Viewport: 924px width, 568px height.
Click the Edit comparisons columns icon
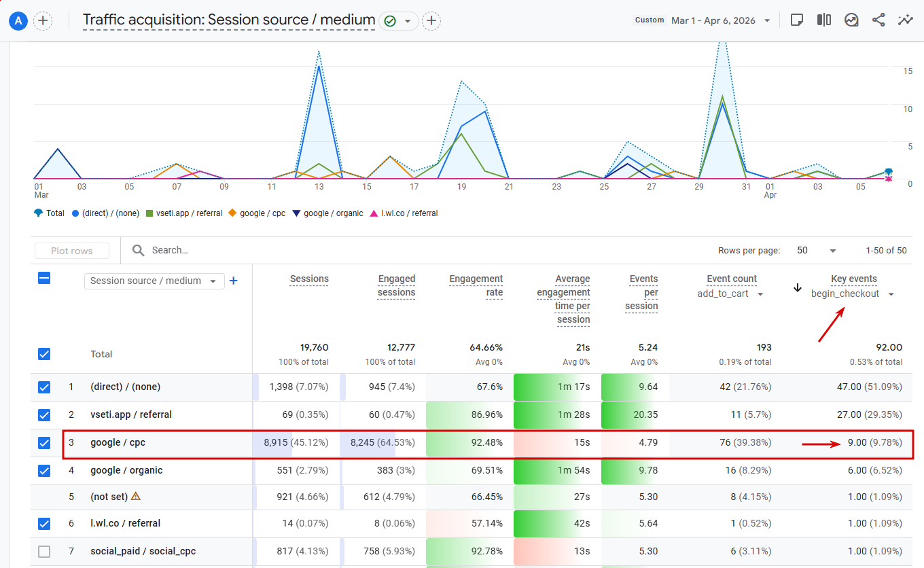coord(824,20)
